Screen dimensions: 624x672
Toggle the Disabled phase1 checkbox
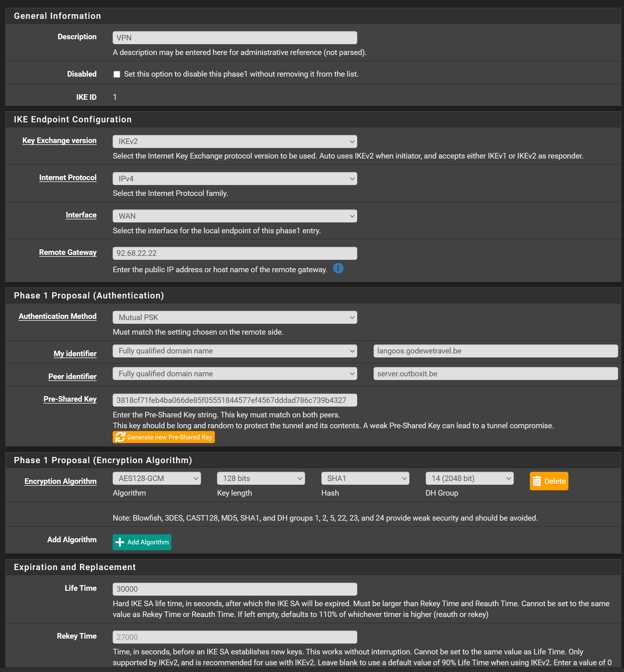tap(117, 74)
